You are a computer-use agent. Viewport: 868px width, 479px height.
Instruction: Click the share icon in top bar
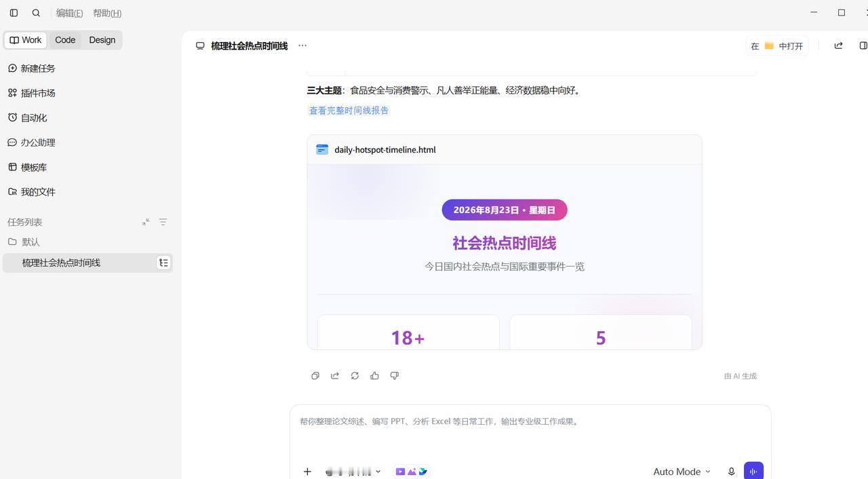click(838, 45)
